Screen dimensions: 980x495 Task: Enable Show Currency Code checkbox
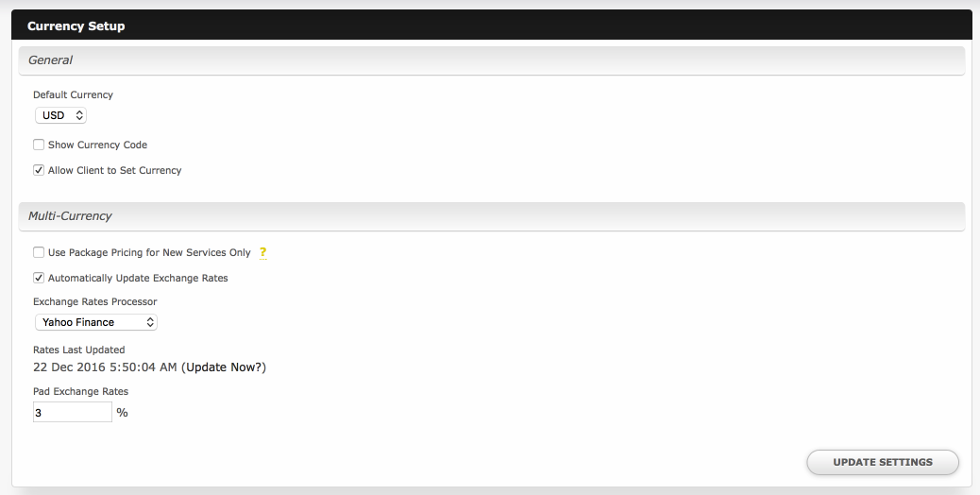pos(39,145)
